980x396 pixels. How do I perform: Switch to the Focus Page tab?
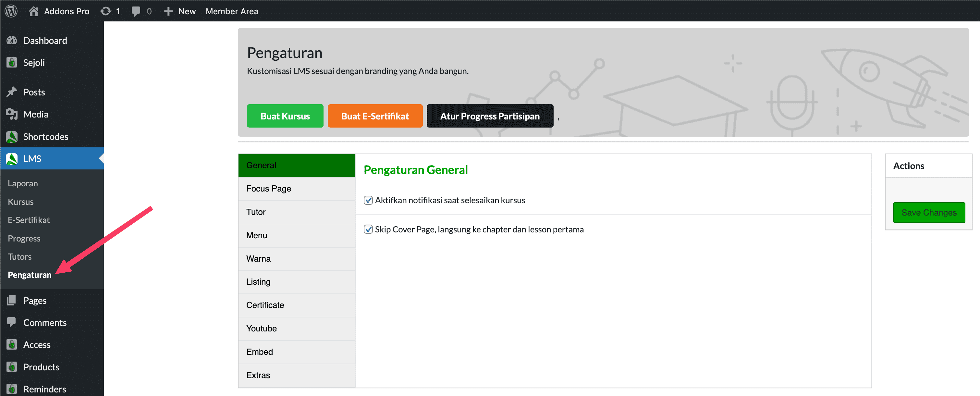pos(268,189)
